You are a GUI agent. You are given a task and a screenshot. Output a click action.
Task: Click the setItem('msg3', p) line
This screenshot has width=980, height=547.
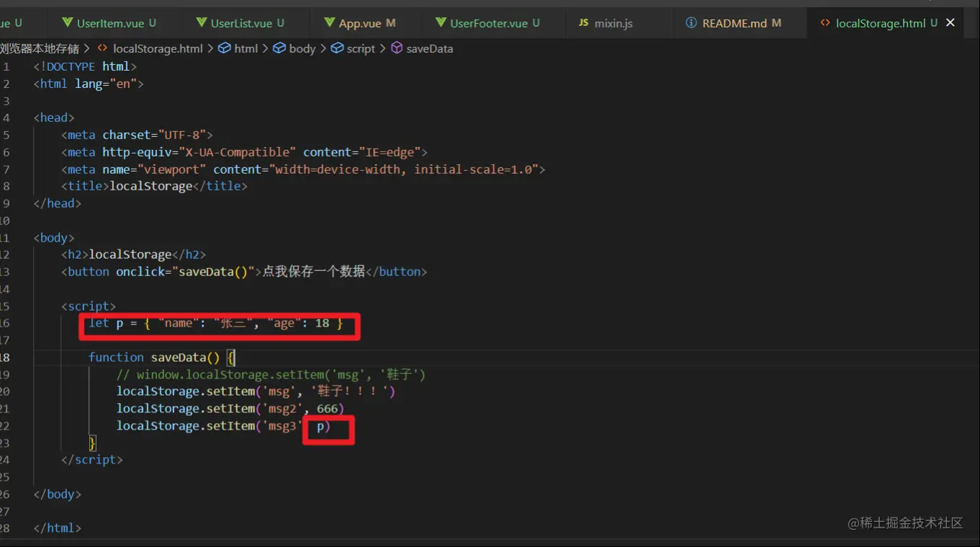coord(223,426)
